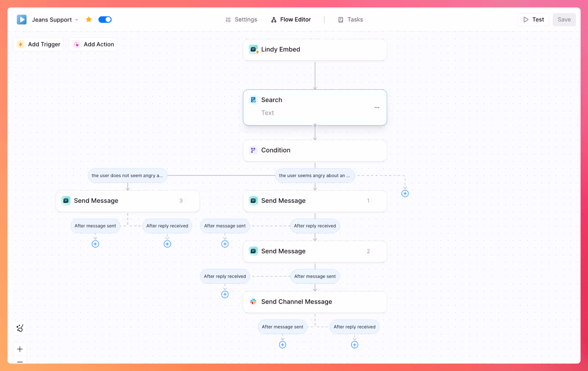Screen dimensions: 588x371
Task: Click the Test button
Action: 533,19
